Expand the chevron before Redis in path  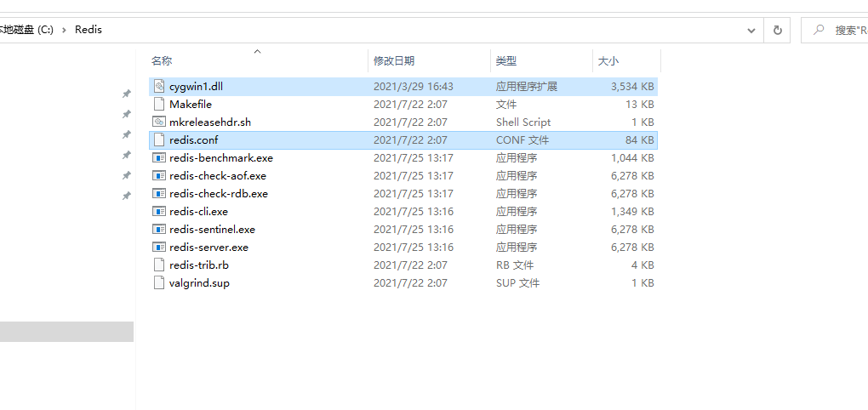(64, 30)
